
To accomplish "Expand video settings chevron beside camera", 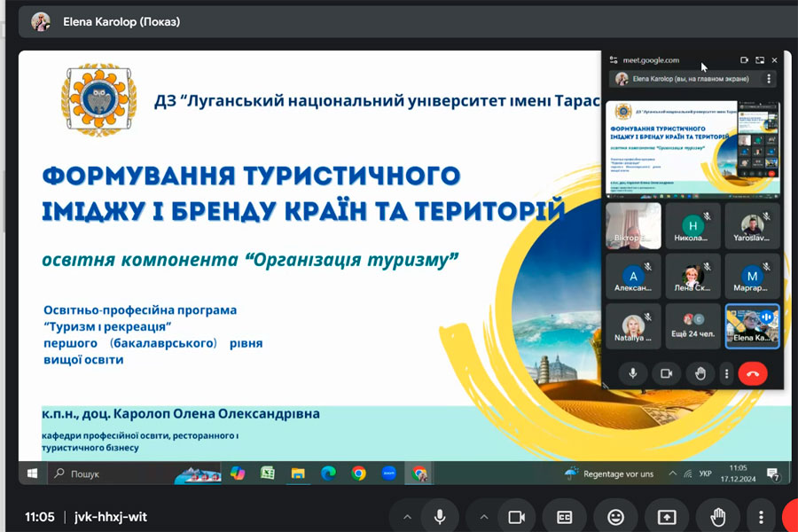I will (482, 517).
